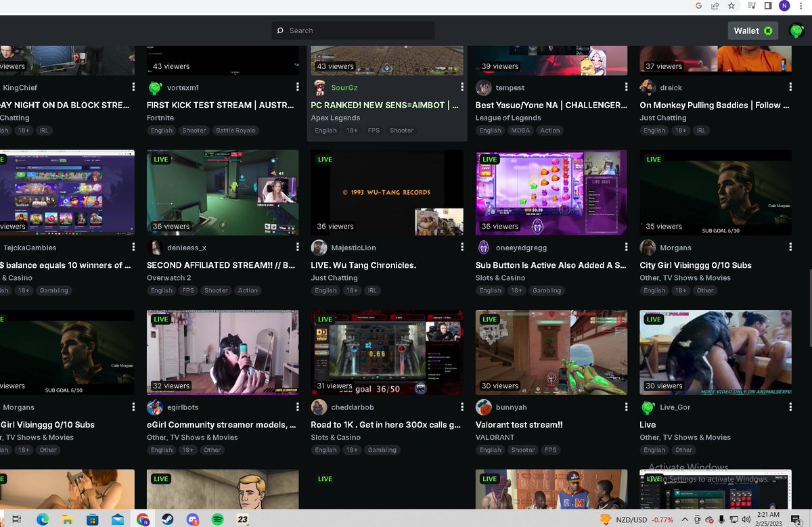
Task: Expand the three-dot menu beside egirlbots
Action: tap(296, 407)
